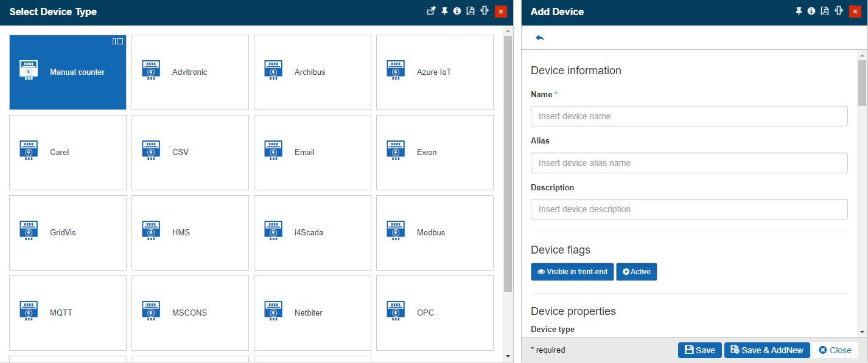Screen dimensions: 868x363
Task: Choose the MQTT device type tile
Action: pos(68,313)
